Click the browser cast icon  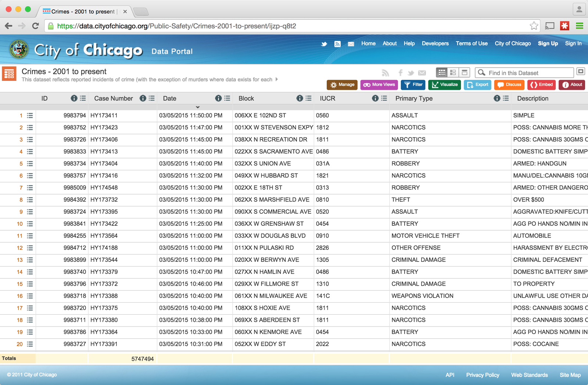coord(550,26)
